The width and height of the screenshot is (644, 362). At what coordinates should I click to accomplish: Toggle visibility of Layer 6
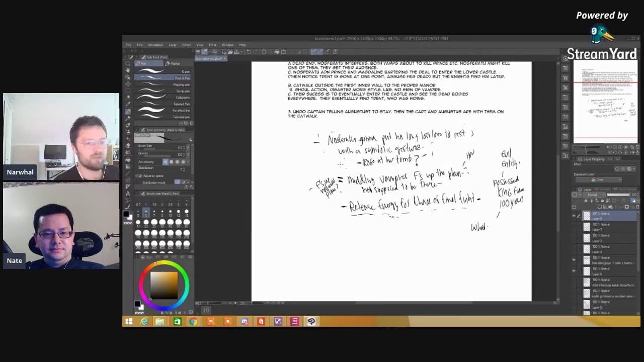click(x=574, y=271)
